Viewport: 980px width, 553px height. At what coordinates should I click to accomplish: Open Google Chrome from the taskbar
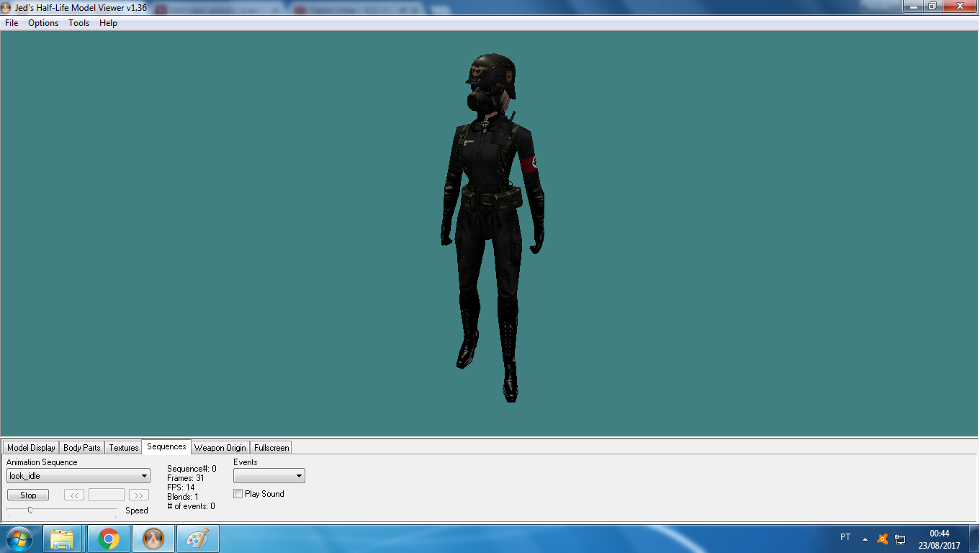click(x=109, y=539)
